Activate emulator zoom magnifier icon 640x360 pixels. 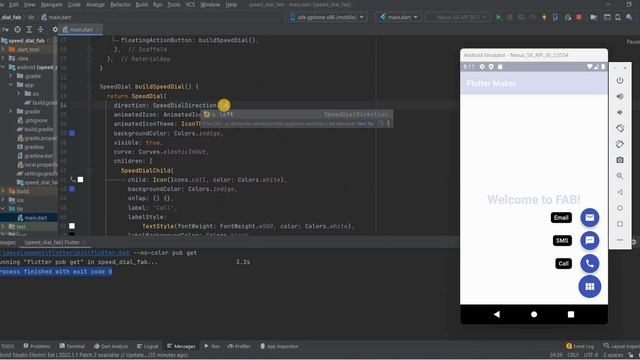tap(620, 176)
